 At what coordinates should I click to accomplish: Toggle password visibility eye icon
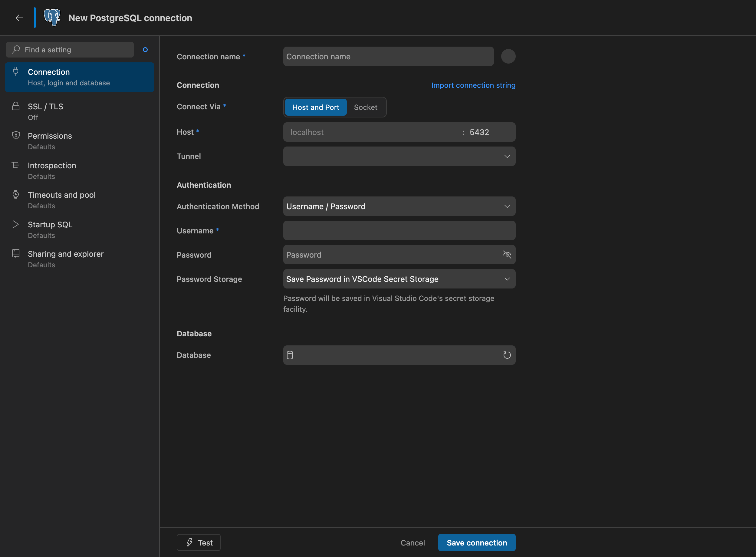click(x=507, y=255)
